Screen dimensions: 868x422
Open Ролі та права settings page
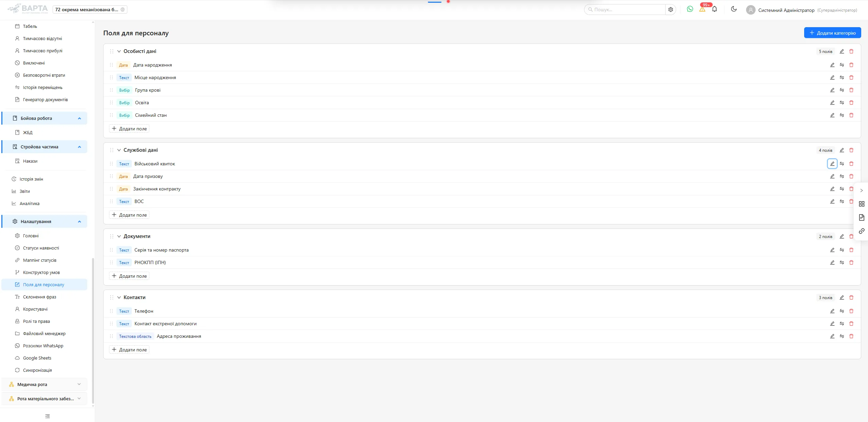[36, 321]
